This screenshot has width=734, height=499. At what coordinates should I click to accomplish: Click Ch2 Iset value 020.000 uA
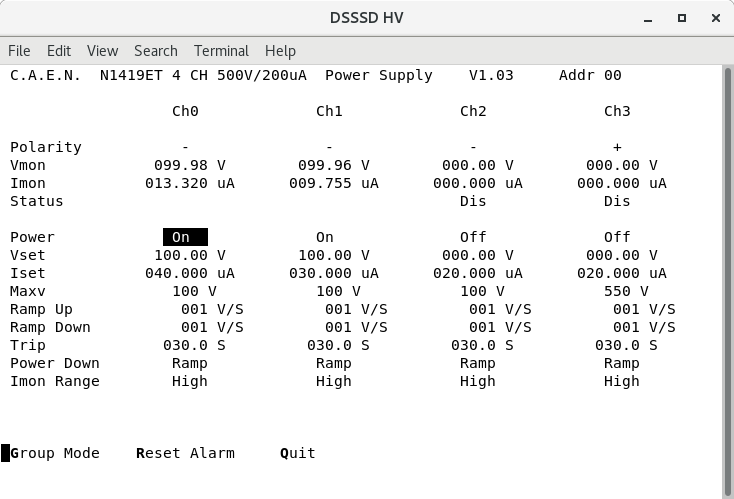click(477, 273)
